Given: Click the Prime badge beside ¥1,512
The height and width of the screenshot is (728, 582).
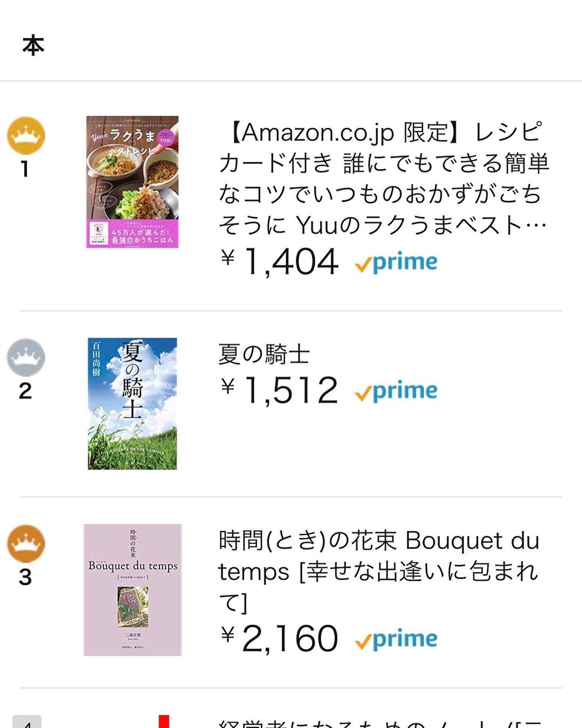Looking at the screenshot, I should [397, 391].
